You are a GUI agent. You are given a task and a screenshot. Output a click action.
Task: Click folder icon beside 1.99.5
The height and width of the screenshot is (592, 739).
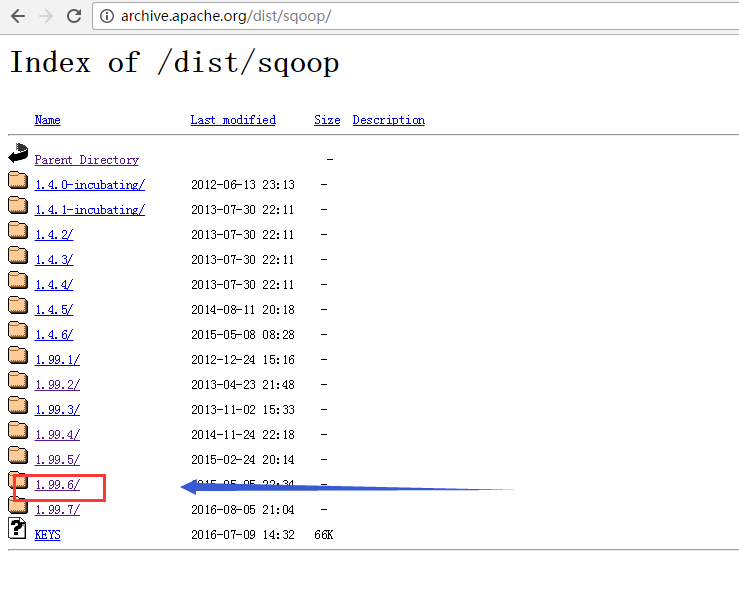(18, 454)
